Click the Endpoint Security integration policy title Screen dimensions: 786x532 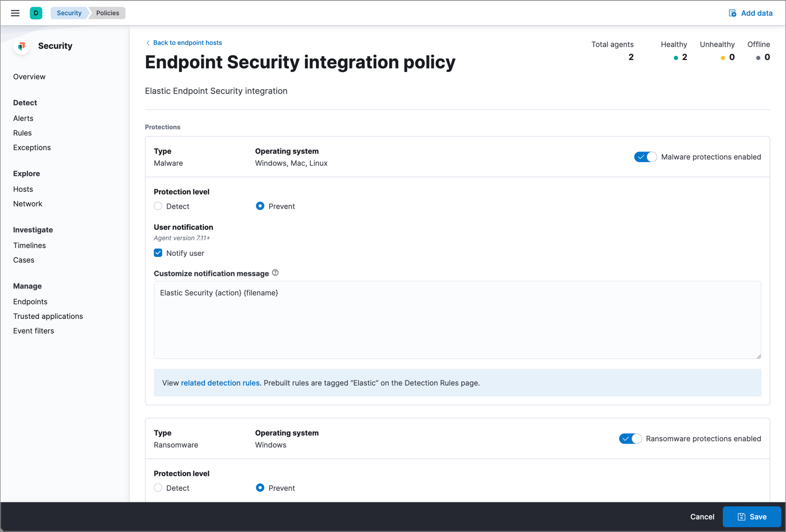(x=300, y=62)
